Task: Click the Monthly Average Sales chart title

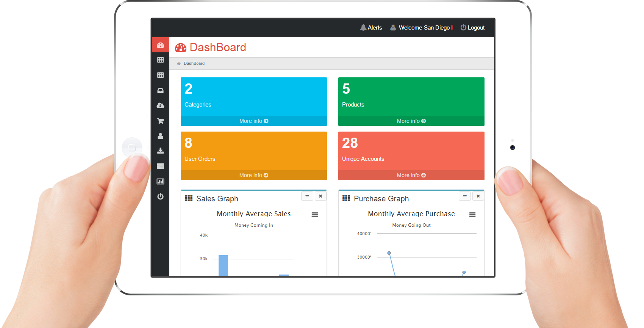Action: 254,214
